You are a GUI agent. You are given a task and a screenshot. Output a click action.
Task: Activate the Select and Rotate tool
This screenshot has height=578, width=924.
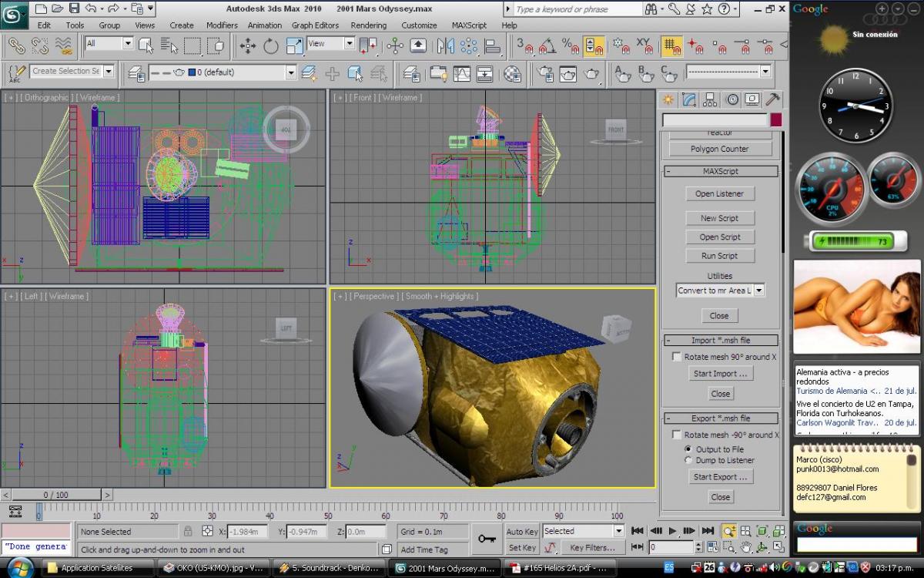271,45
